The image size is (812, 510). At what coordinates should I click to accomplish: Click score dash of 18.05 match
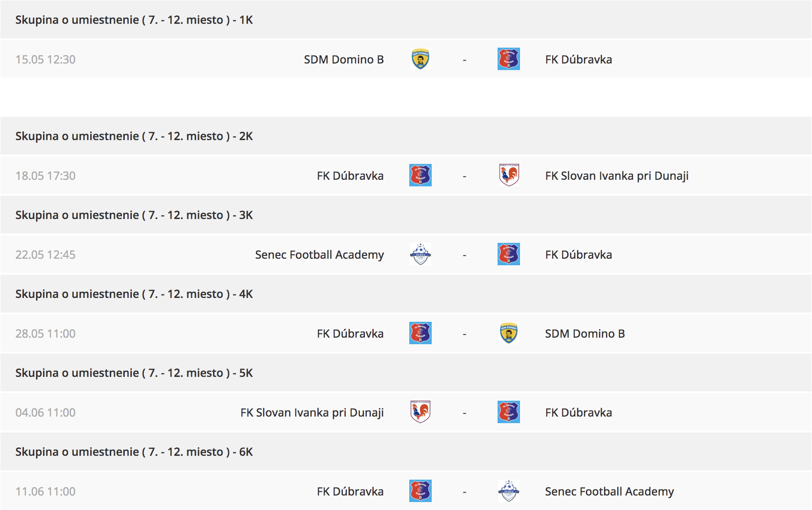[464, 177]
